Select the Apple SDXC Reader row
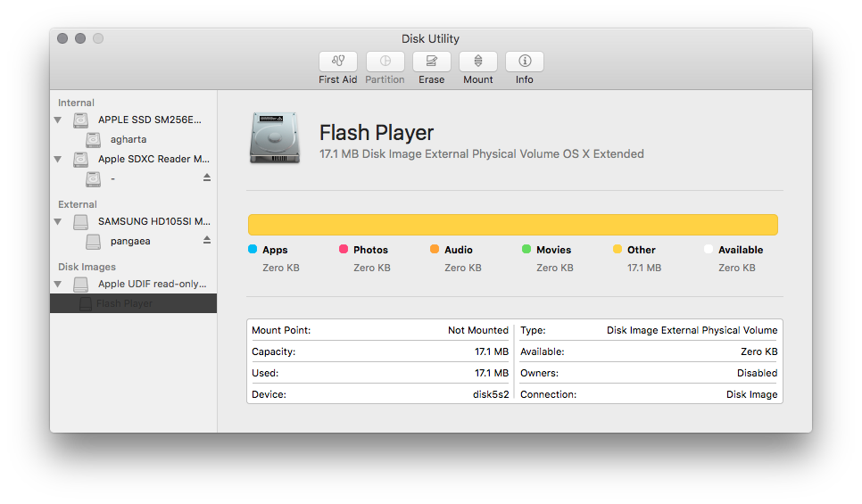Viewport: 862px width, 504px height. click(134, 160)
